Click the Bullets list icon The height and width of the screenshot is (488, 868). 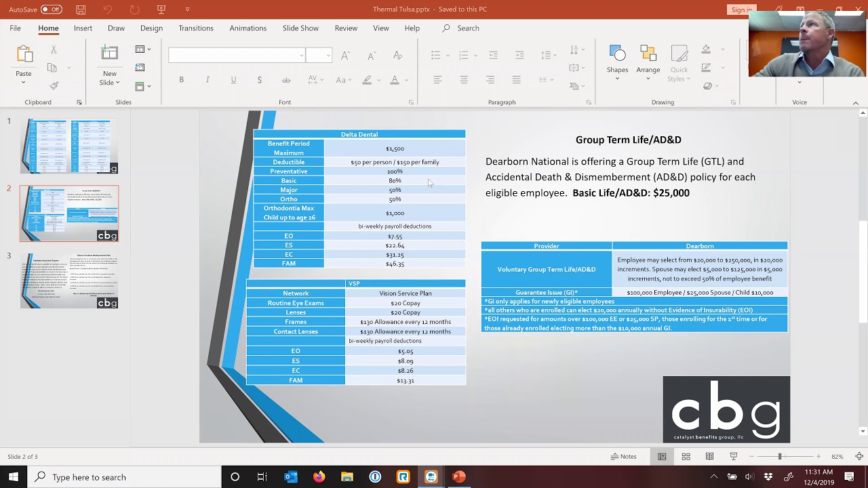[436, 55]
